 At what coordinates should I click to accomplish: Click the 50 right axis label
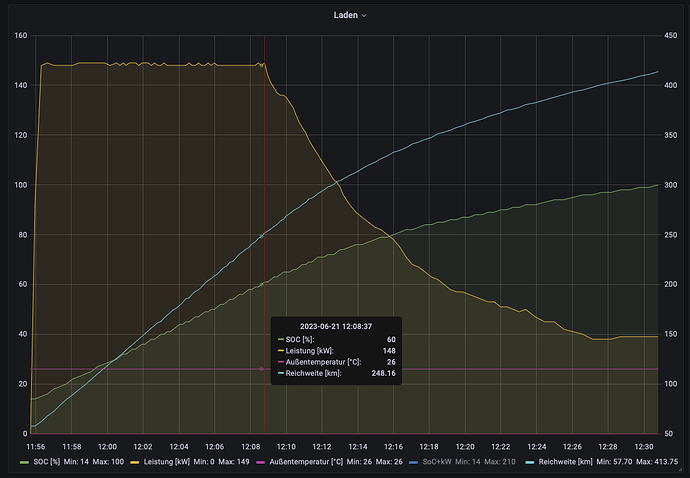[669, 434]
